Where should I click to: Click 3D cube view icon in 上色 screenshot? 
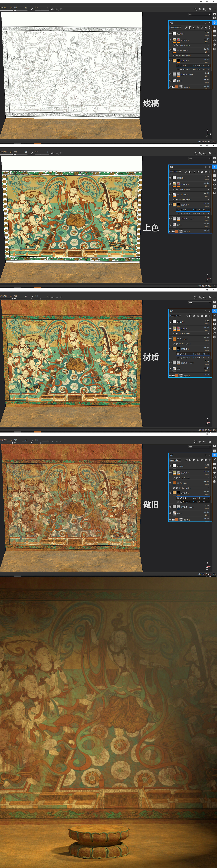[200, 153]
